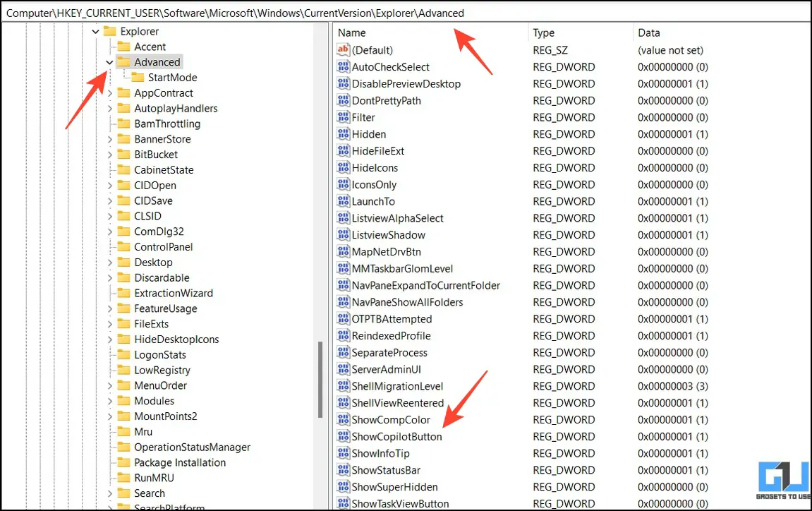The height and width of the screenshot is (511, 812).
Task: Select the ShowInfoTip value name
Action: [381, 453]
